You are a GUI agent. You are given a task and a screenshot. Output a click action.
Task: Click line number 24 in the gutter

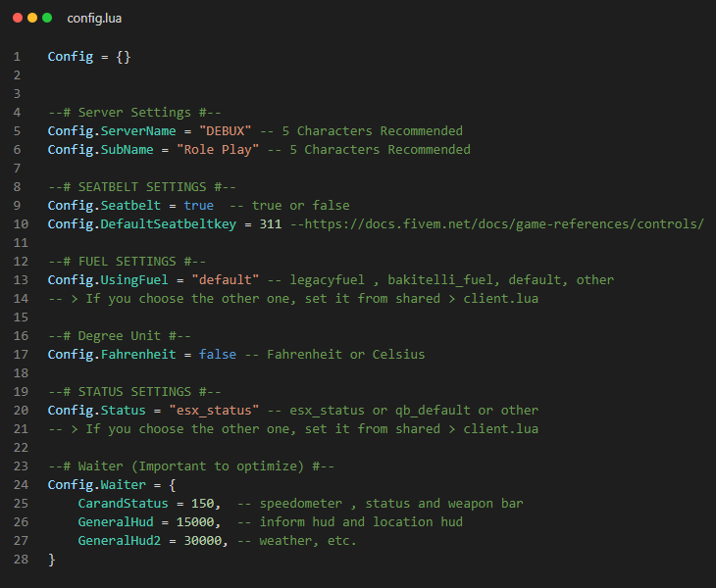click(x=16, y=485)
